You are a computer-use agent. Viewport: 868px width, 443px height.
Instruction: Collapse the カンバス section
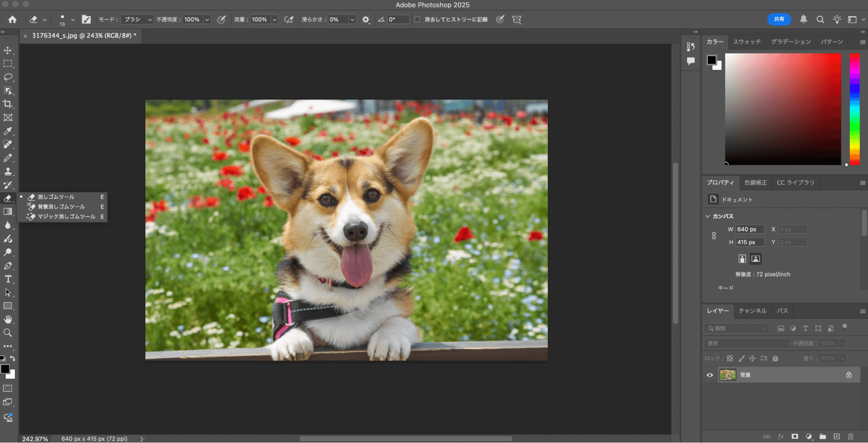(708, 216)
